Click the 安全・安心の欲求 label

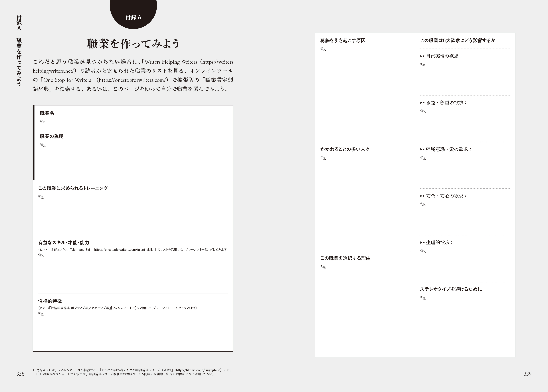tap(446, 196)
